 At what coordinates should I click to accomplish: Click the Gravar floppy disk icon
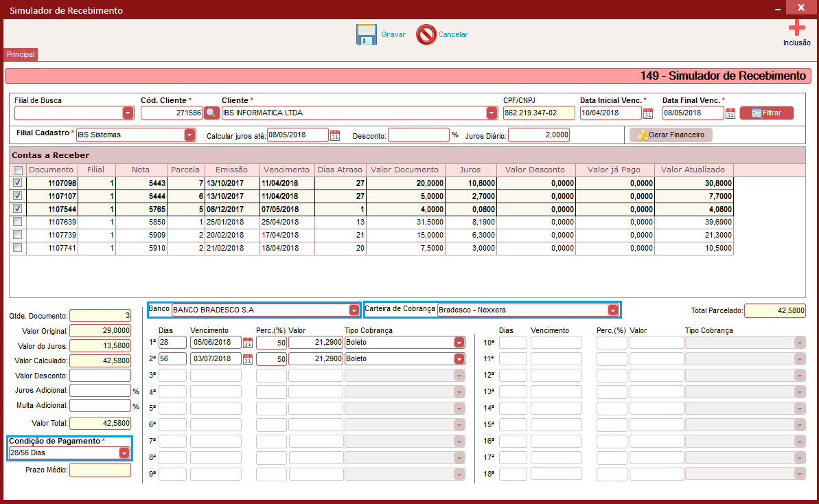(x=366, y=34)
